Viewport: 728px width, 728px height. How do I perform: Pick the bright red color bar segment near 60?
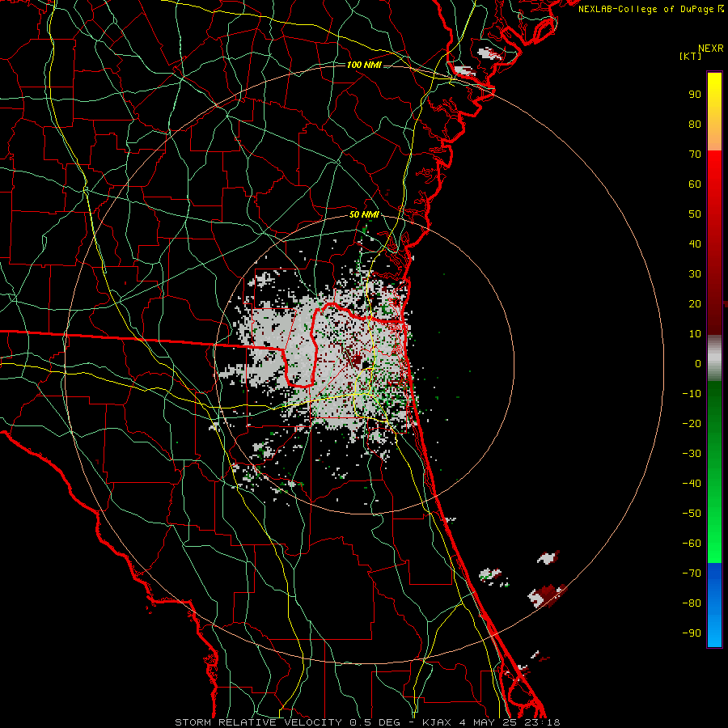point(714,179)
